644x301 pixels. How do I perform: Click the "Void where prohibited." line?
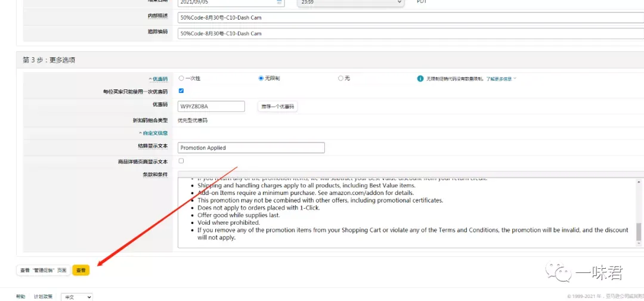[229, 222]
